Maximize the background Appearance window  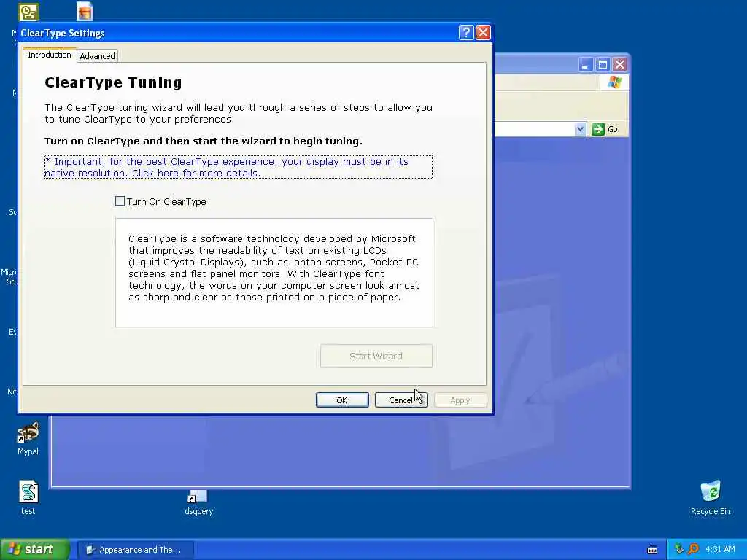pyautogui.click(x=603, y=64)
